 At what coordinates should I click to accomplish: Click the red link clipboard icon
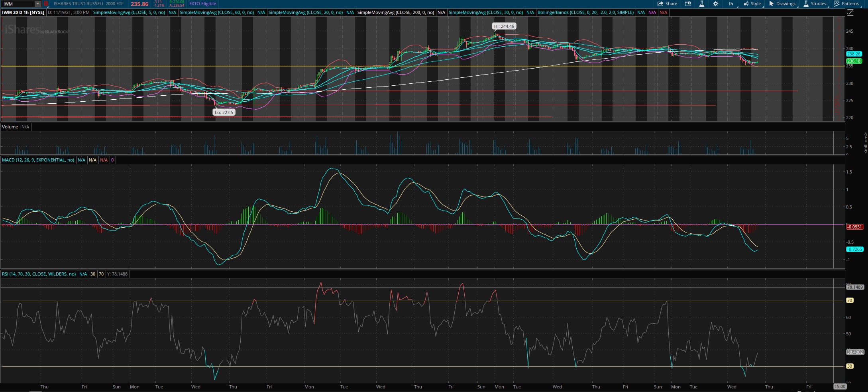click(45, 4)
